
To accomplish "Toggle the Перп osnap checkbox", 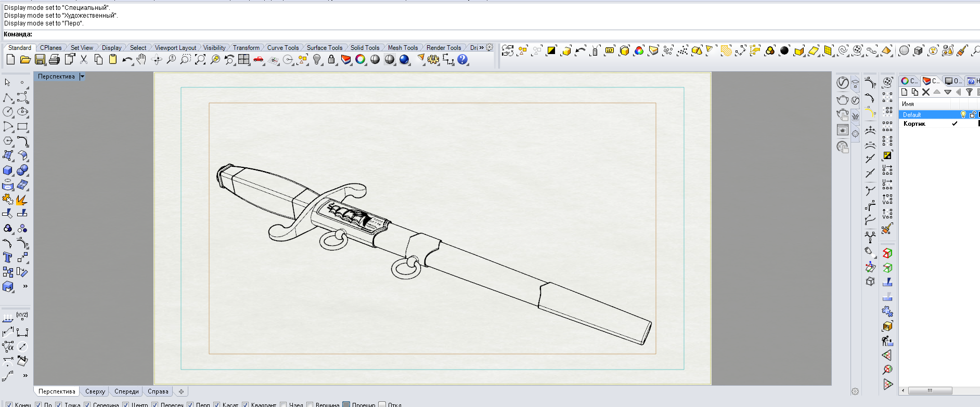I will [x=190, y=404].
